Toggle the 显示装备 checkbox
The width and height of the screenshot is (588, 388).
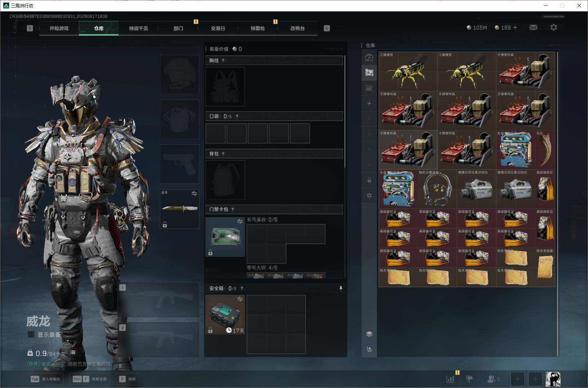31,334
